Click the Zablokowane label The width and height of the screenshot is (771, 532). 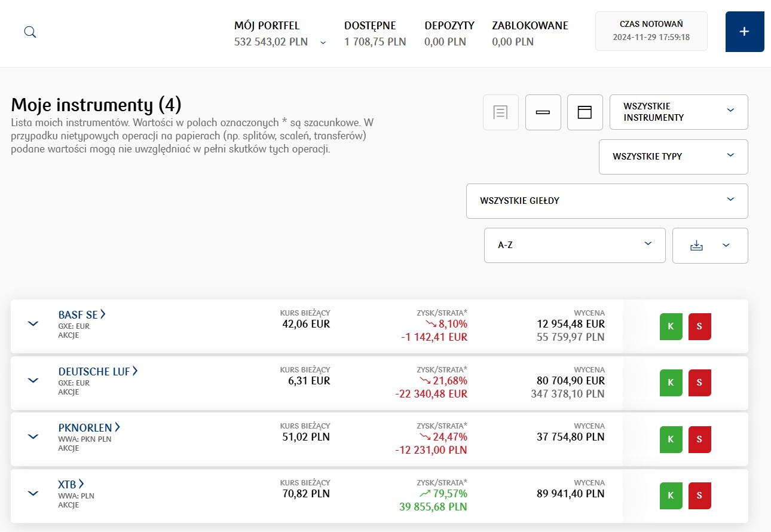point(530,26)
